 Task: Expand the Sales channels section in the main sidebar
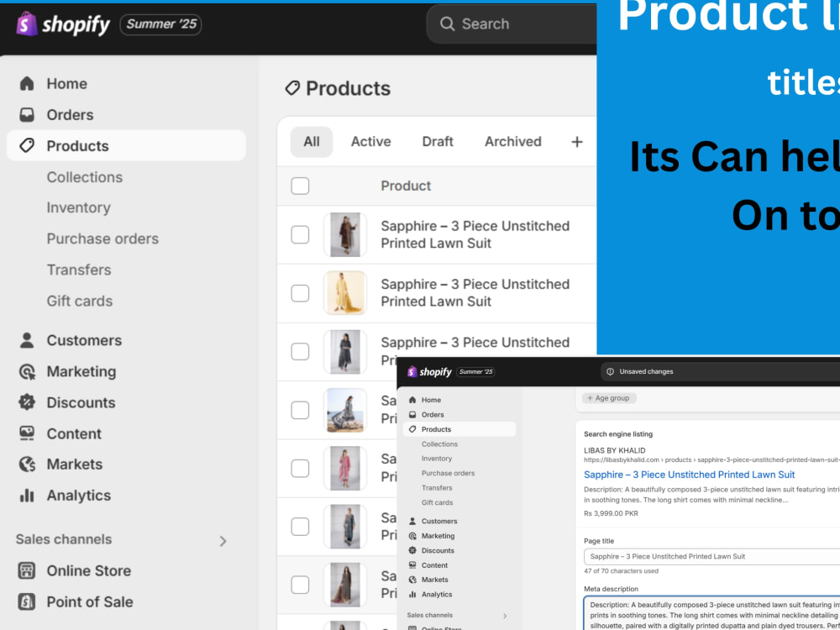(223, 541)
